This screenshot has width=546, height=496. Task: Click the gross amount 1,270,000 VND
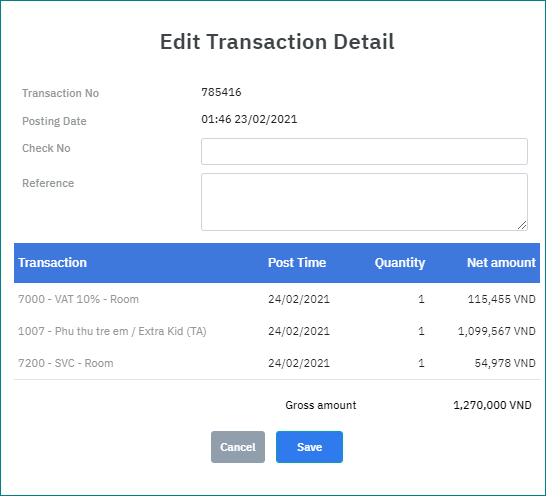pyautogui.click(x=492, y=405)
